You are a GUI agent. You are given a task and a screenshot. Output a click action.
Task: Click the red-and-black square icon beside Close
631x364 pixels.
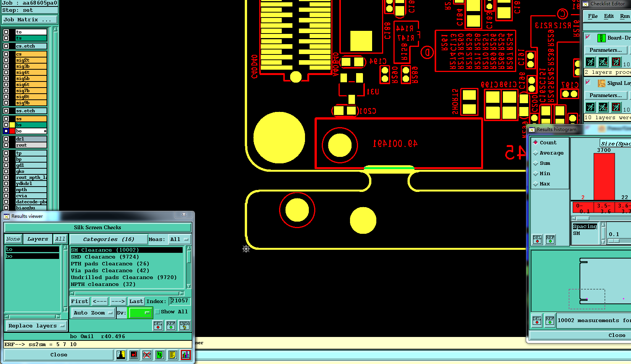[134, 355]
